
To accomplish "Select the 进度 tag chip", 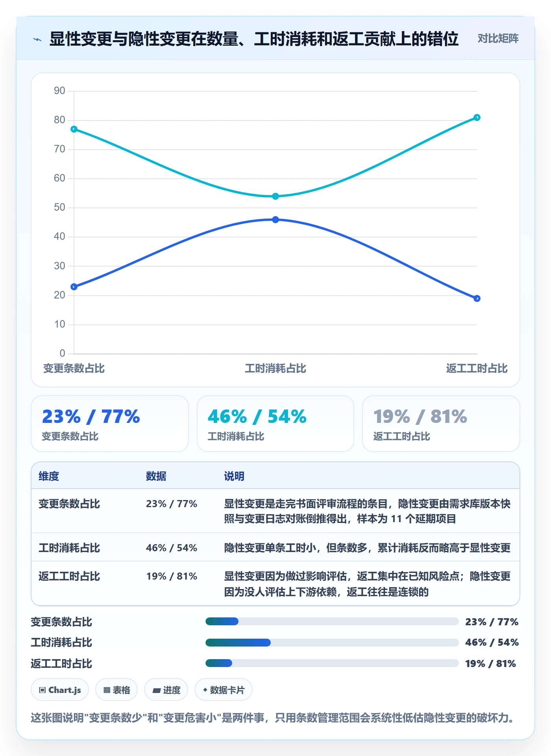I will [x=166, y=690].
